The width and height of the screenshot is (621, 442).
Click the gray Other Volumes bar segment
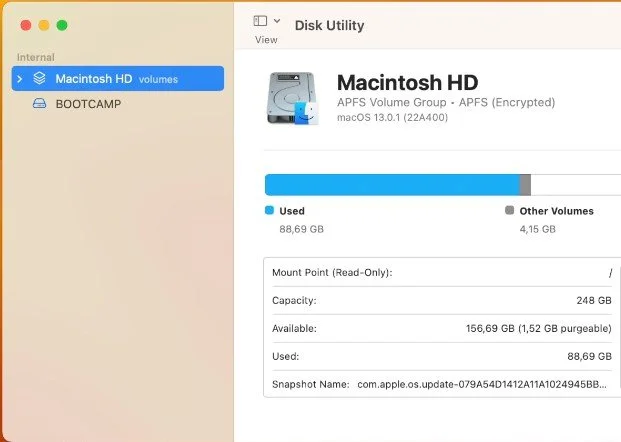coord(525,185)
